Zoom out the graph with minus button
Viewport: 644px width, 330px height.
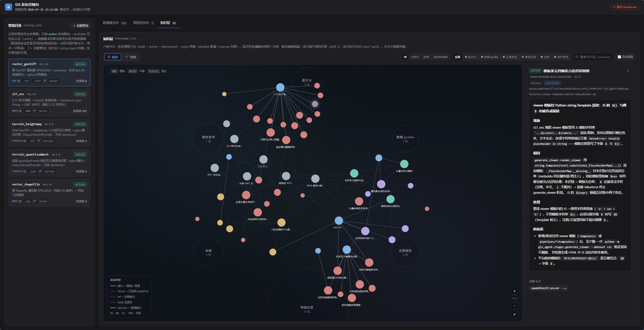click(x=514, y=306)
